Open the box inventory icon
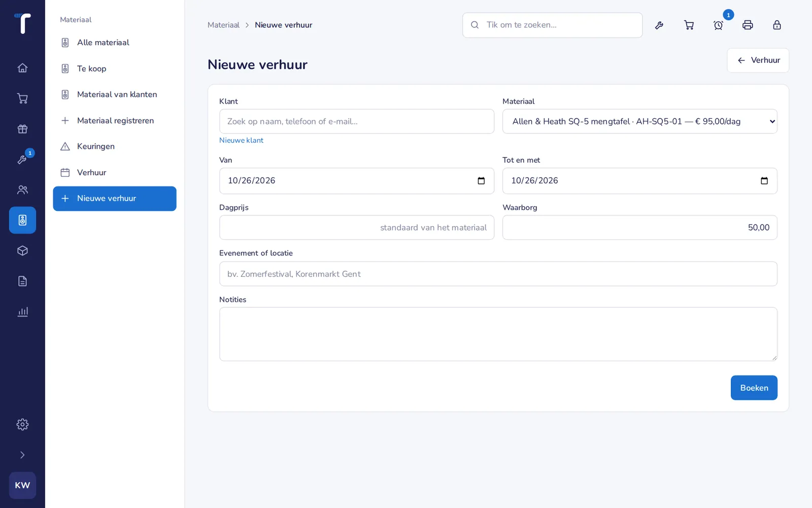 point(22,250)
